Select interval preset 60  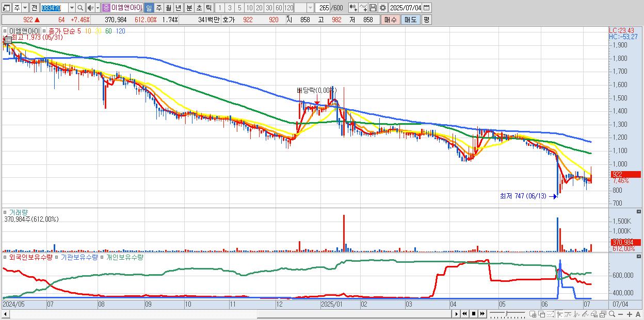click(x=279, y=8)
